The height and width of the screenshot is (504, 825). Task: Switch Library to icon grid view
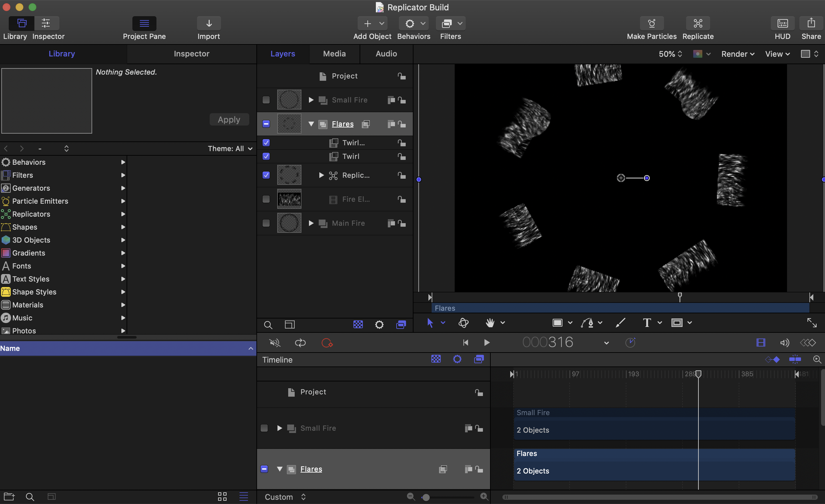click(x=222, y=497)
